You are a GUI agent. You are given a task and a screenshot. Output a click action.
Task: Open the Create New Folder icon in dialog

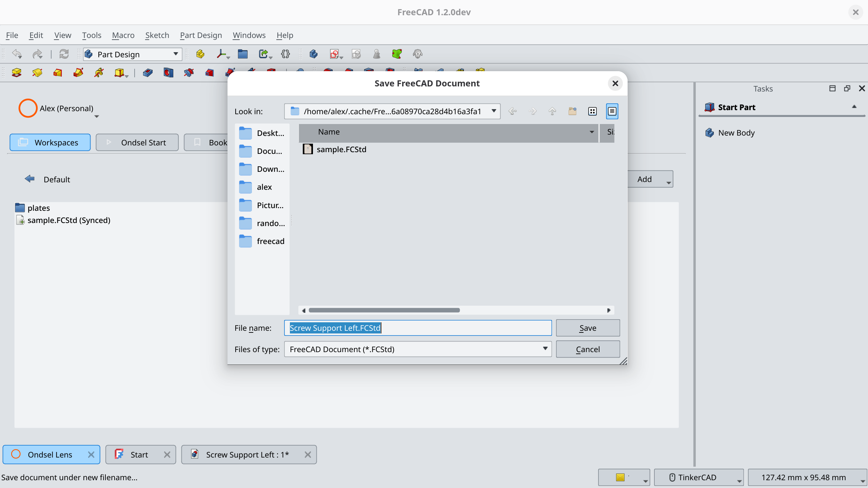(572, 111)
